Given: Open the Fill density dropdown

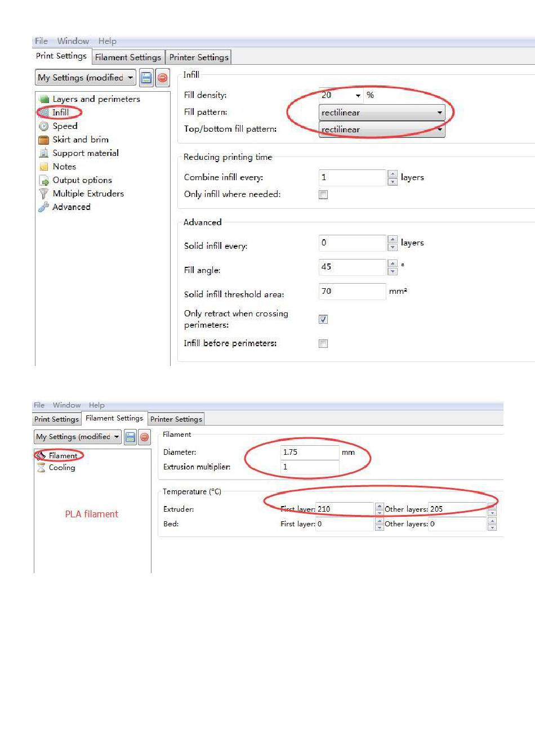Looking at the screenshot, I should [x=358, y=95].
